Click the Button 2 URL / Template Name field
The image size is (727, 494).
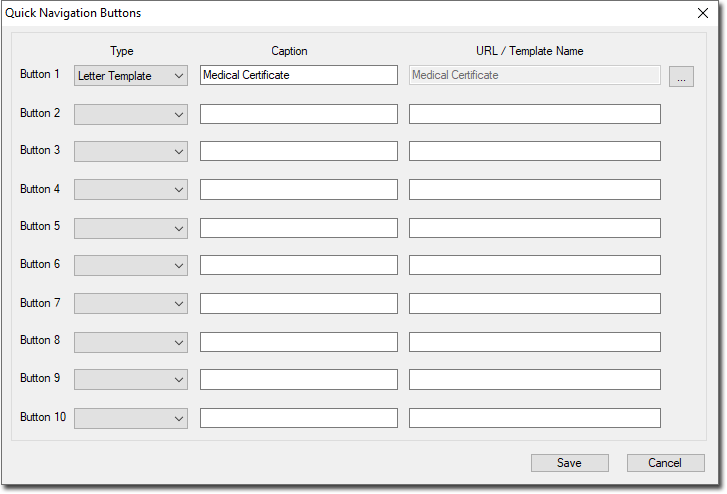tap(534, 114)
